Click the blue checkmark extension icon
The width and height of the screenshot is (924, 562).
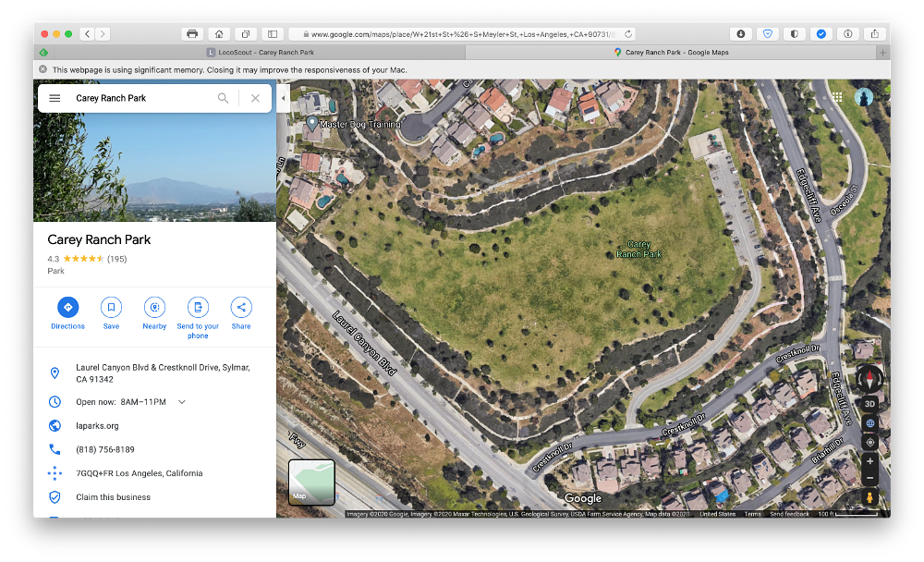click(x=821, y=34)
